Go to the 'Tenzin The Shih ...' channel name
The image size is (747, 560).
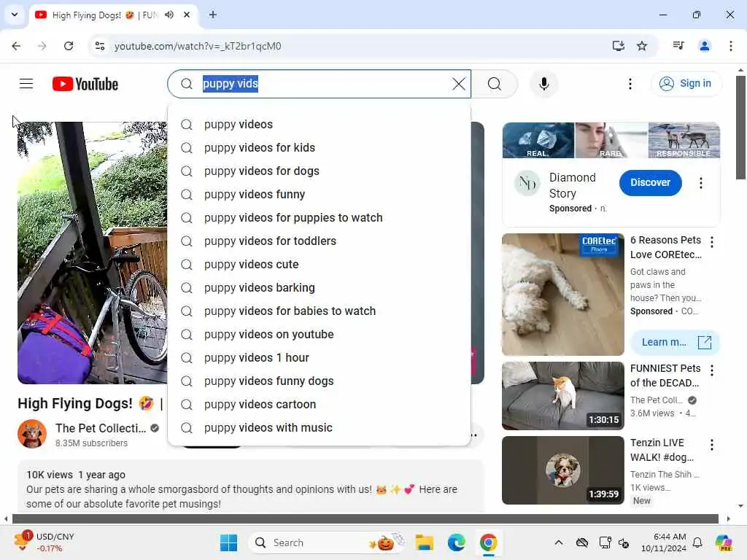click(665, 474)
